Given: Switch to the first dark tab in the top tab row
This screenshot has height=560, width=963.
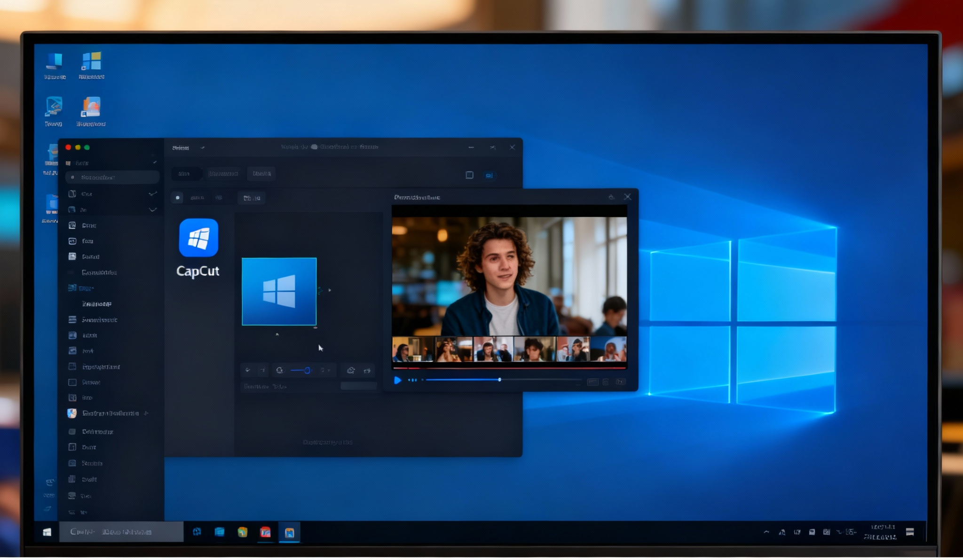Looking at the screenshot, I should (187, 174).
